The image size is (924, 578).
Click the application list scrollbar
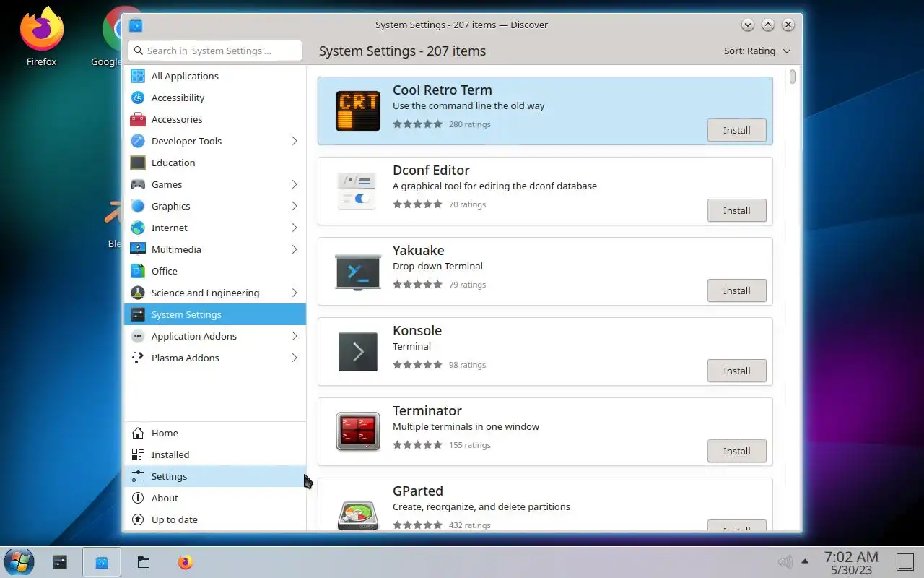(x=793, y=77)
